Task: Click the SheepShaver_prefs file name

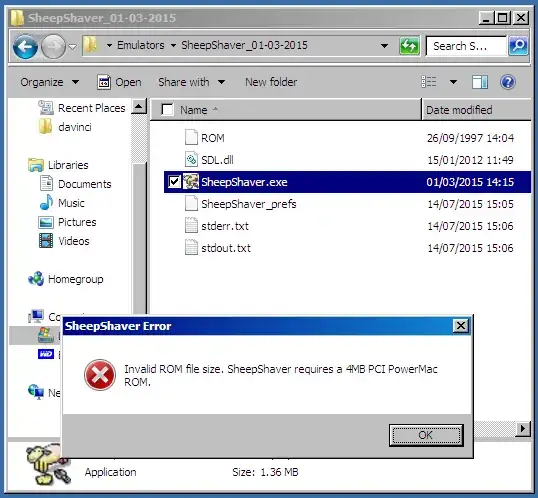Action: (x=249, y=204)
